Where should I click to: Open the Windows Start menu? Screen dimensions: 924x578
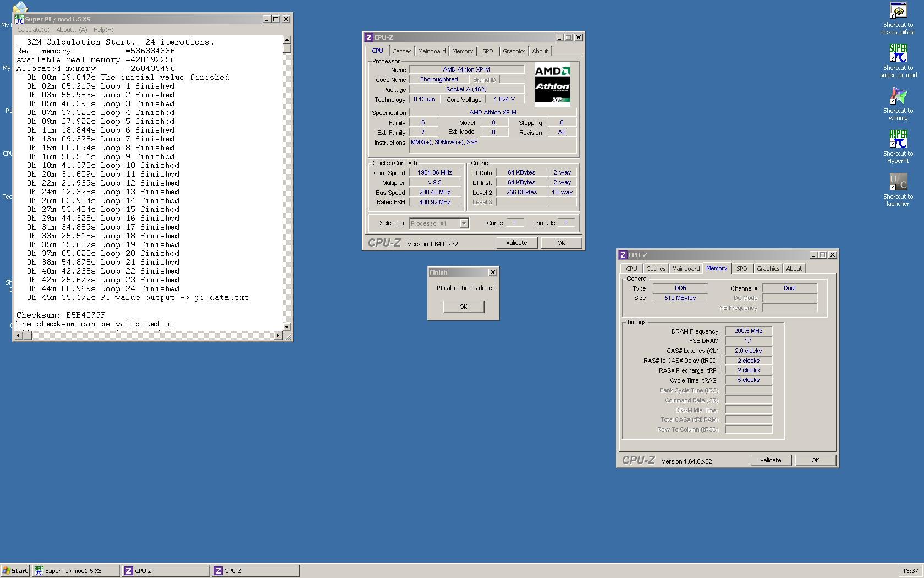pos(15,571)
